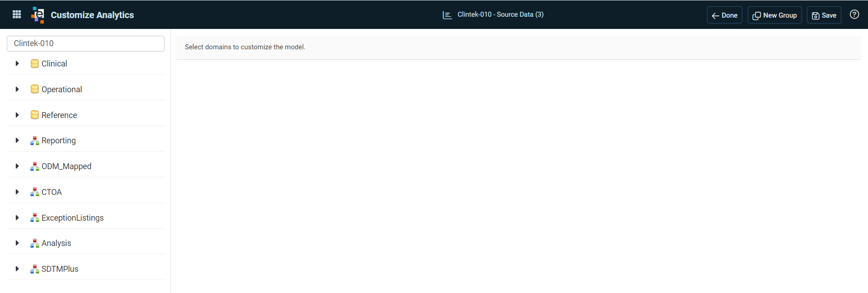The image size is (868, 293).
Task: Expand the Reference tree node
Action: [x=17, y=115]
